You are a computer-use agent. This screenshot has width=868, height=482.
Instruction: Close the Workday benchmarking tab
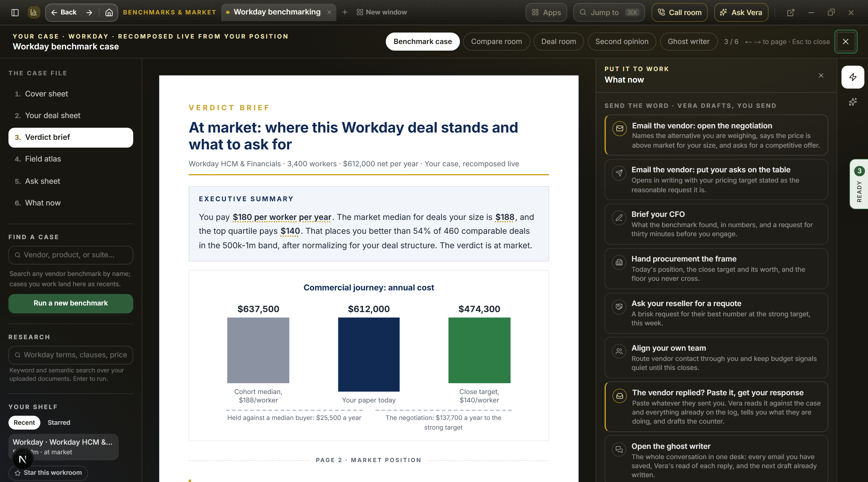[x=329, y=12]
